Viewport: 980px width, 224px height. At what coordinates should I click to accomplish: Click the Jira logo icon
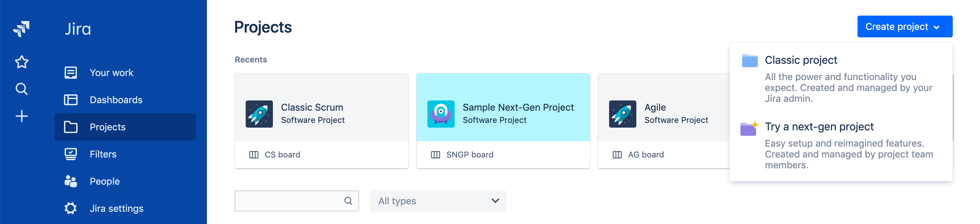(x=21, y=29)
